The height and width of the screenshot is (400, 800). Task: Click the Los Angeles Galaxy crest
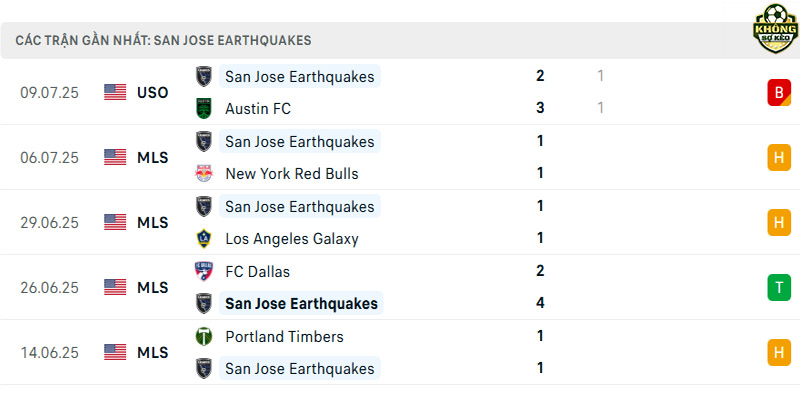click(204, 238)
